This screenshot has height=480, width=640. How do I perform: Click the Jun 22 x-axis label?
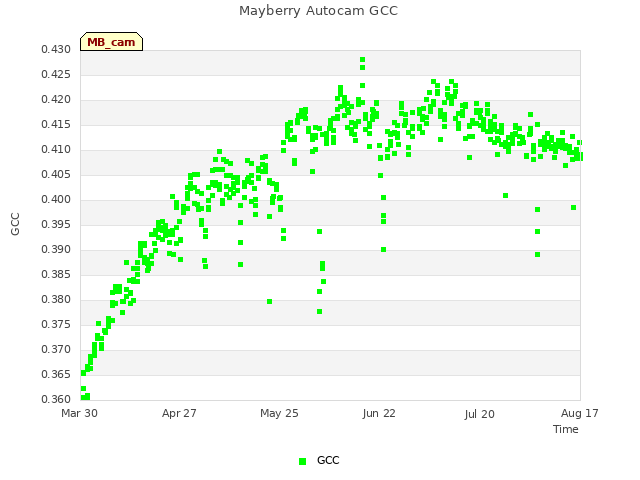coord(379,413)
